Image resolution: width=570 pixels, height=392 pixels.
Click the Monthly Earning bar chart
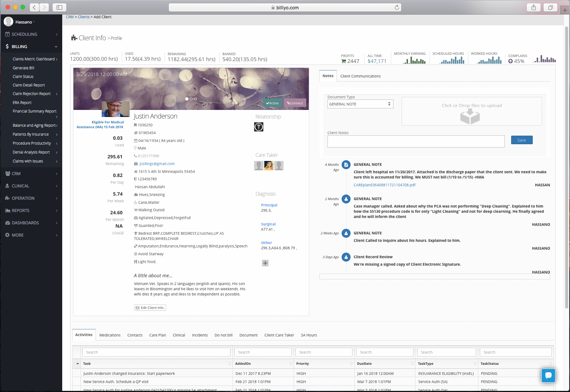click(x=414, y=60)
